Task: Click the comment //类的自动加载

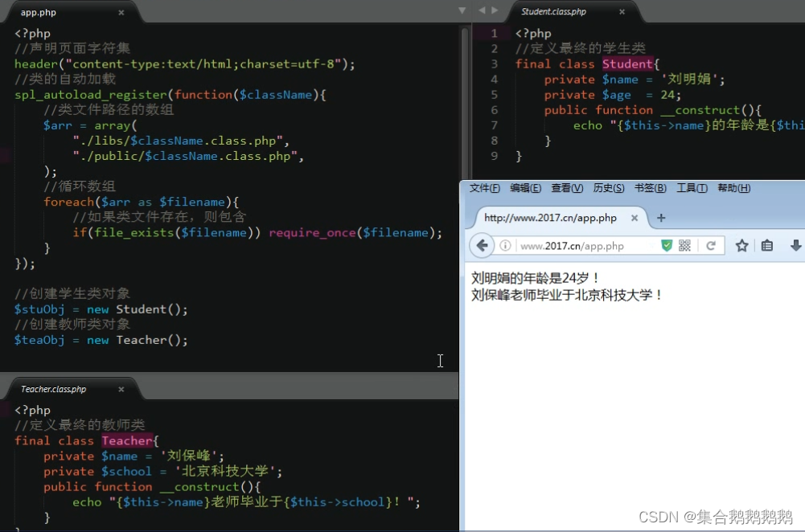Action: 65,80
